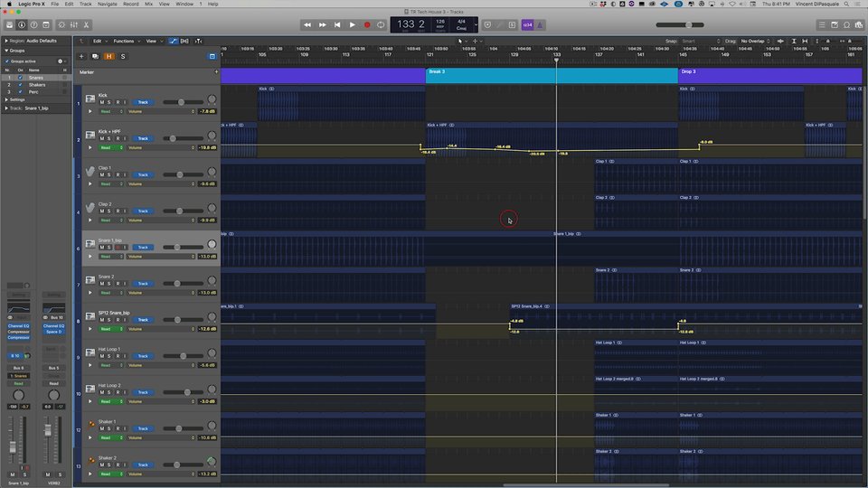Open Quick Help icon

33,25
